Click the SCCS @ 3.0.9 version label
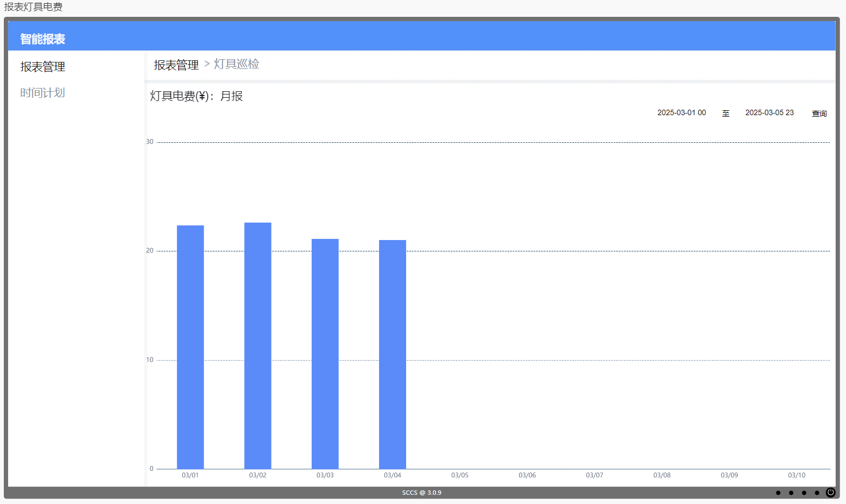 (422, 493)
